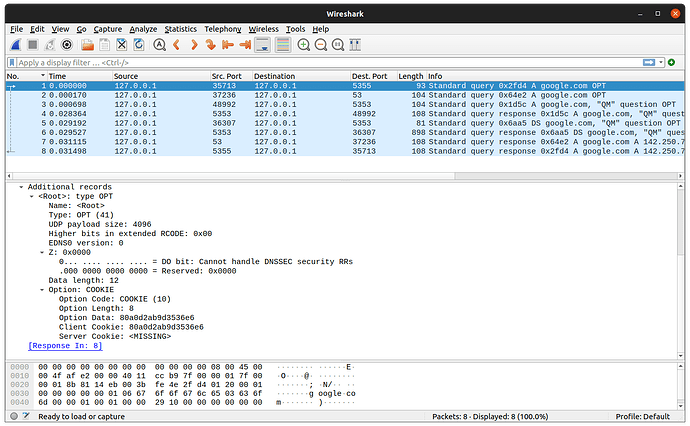This screenshot has width=690, height=426.
Task: Sort packets by the No. column header
Action: tap(26, 76)
